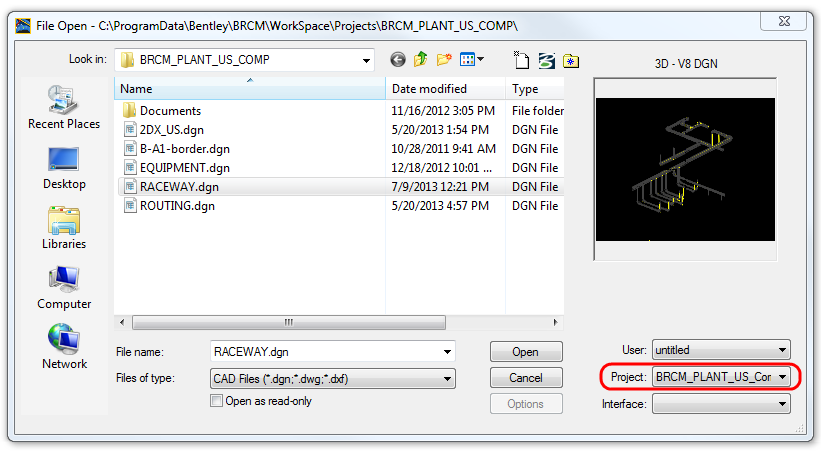
Task: Open Computer location
Action: click(64, 288)
